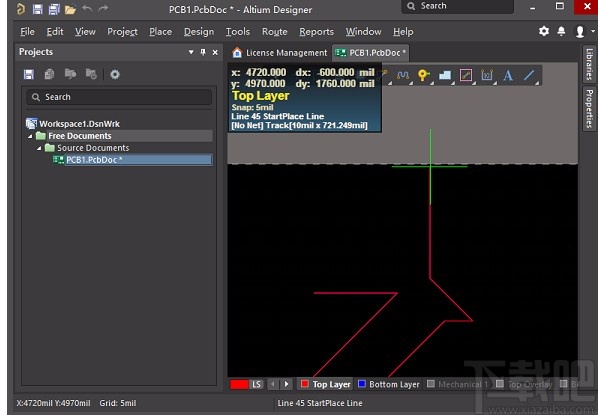Click Save icon in Projects panel toolbar
Screen dimensions: 598x415
(x=29, y=74)
